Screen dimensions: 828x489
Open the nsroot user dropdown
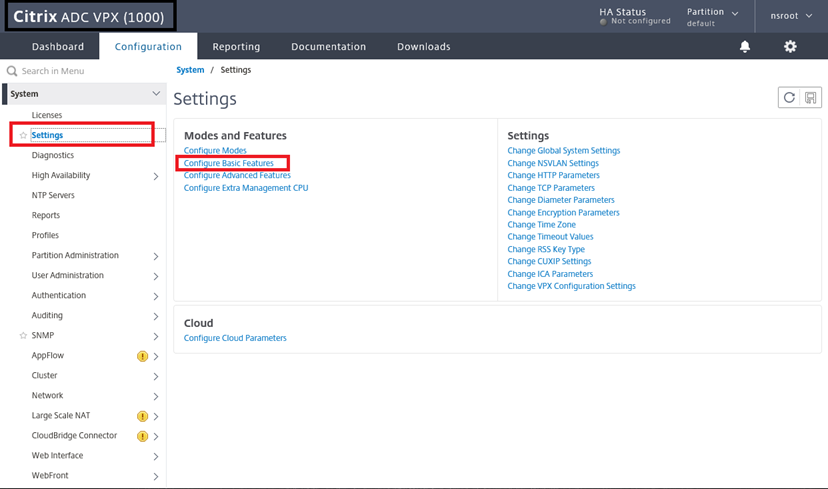[x=791, y=16]
